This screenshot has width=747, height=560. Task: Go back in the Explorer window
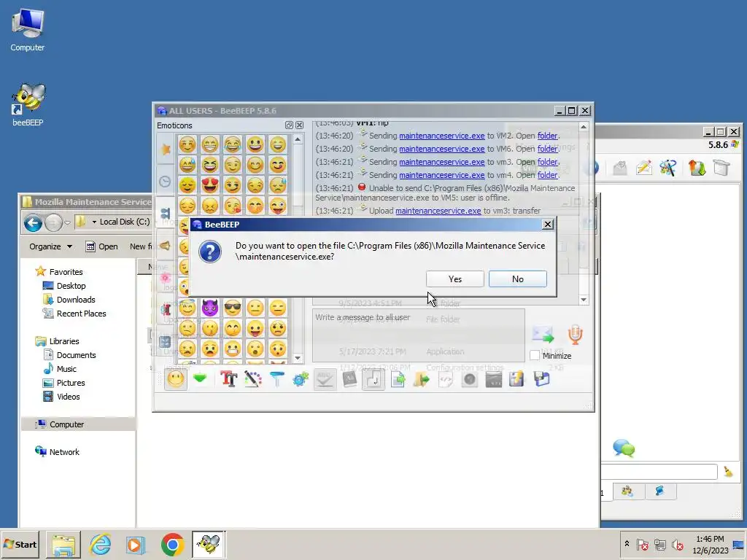coord(33,222)
